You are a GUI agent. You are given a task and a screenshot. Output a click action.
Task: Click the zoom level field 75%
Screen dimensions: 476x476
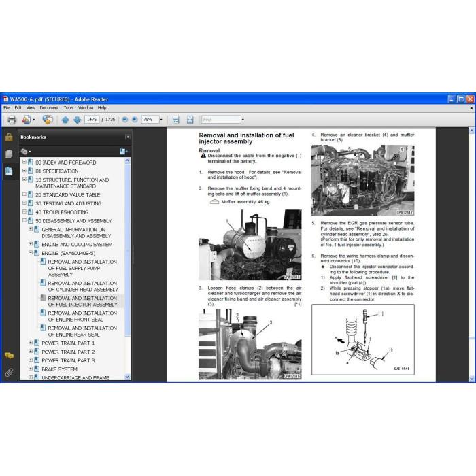(150, 120)
